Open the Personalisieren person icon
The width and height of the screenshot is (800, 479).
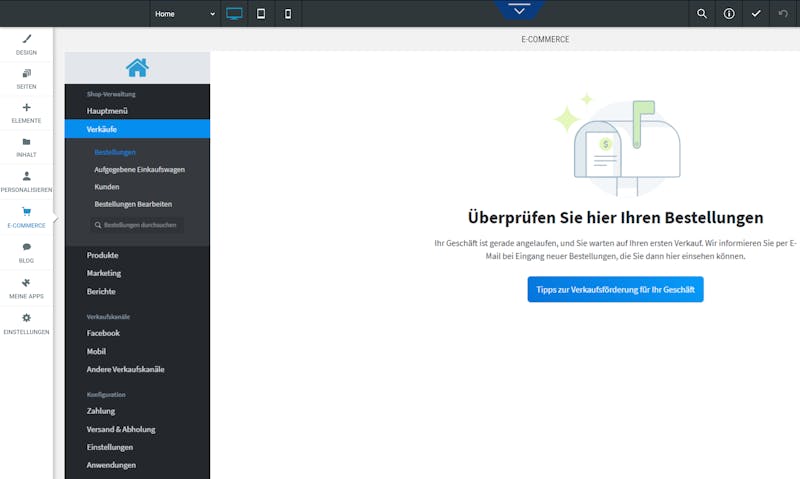coord(27,176)
